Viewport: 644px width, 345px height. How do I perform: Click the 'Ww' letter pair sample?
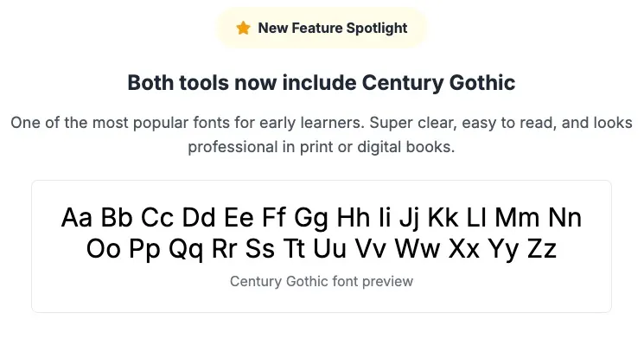(418, 249)
